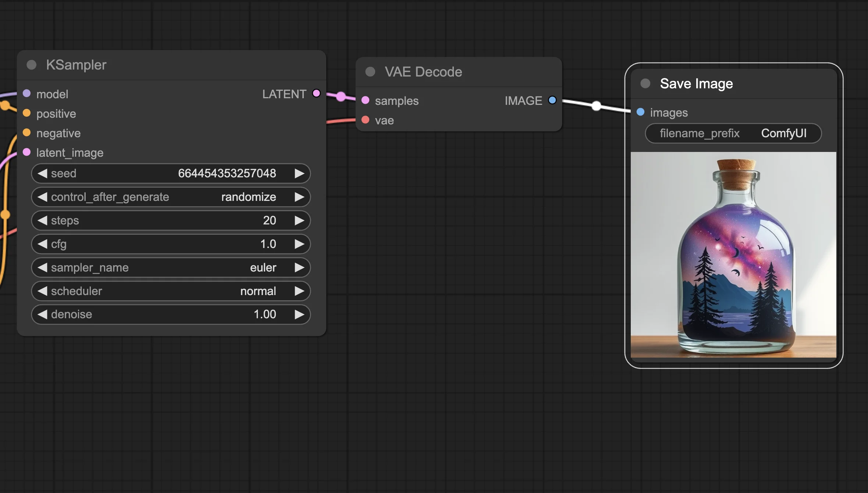Image resolution: width=868 pixels, height=493 pixels.
Task: Collapse the VAE Decode node using its title dot
Action: pyautogui.click(x=370, y=72)
